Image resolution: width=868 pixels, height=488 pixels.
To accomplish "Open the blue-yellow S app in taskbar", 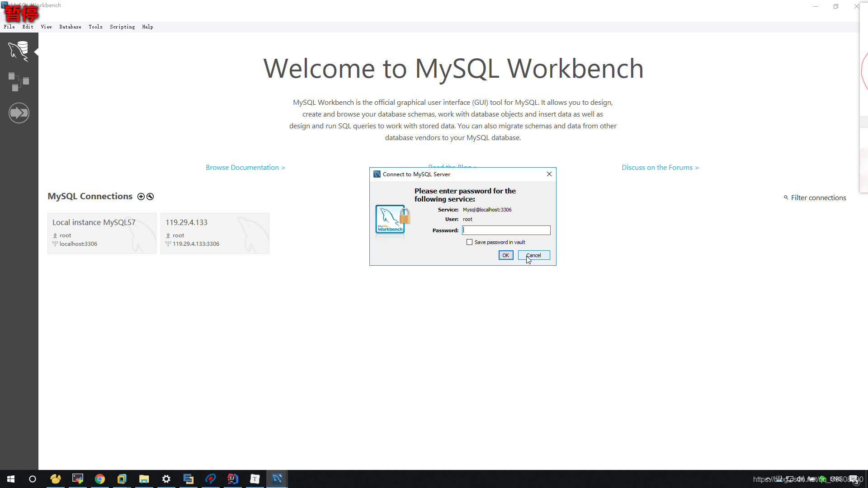I will pos(189,479).
